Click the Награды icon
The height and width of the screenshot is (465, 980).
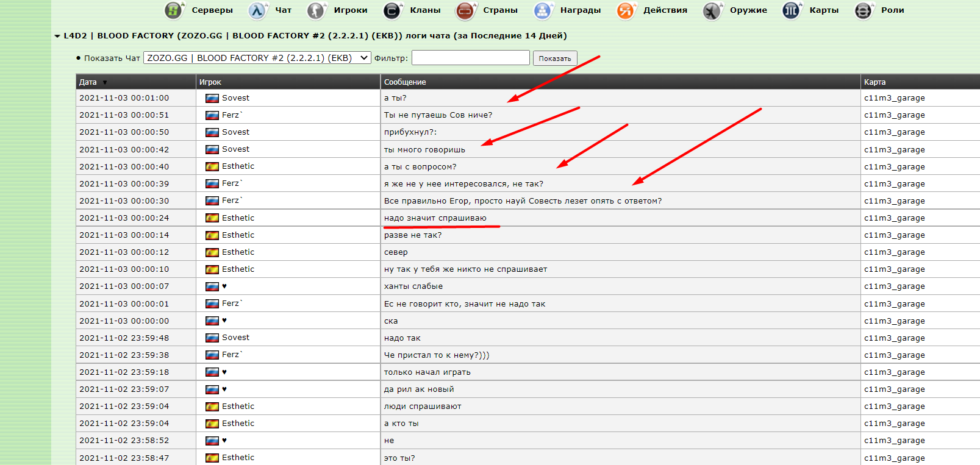542,10
